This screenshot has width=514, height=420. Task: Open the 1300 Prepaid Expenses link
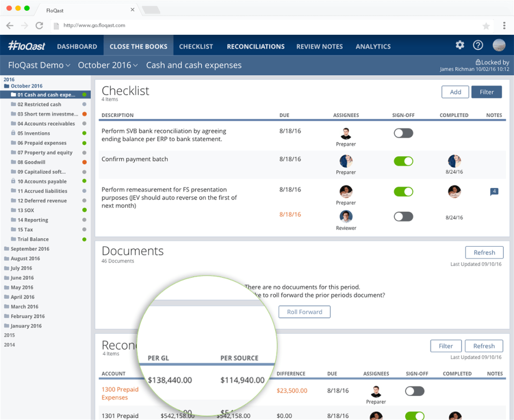coord(120,393)
